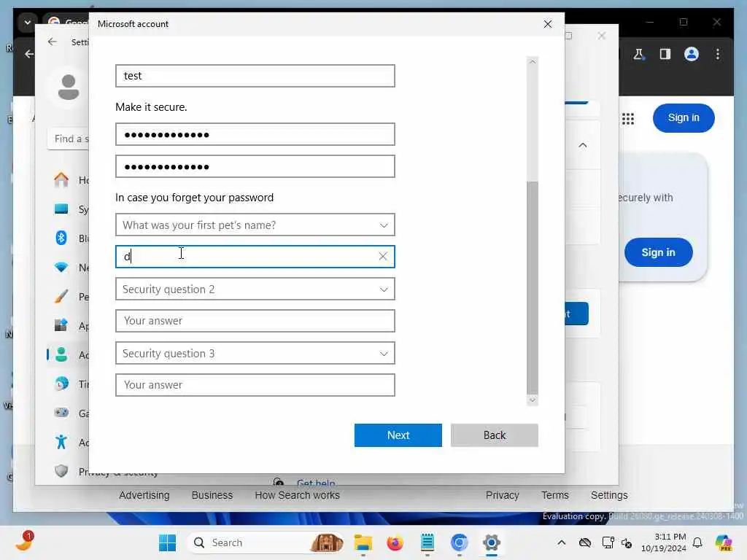Viewport: 747px width, 560px height.
Task: Click Sign in button on Chrome promo card
Action: (x=658, y=252)
